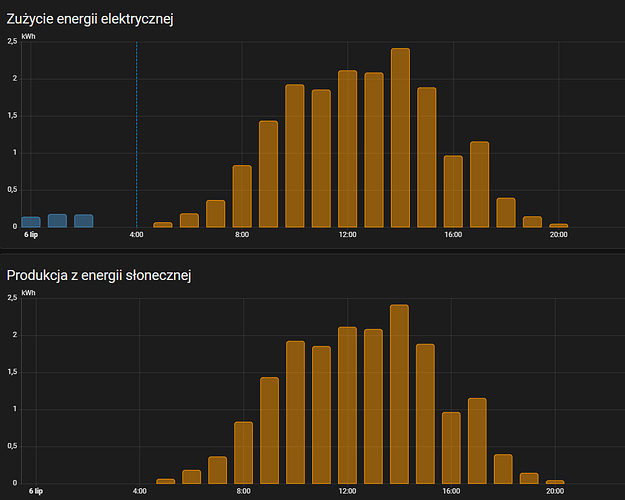Select the 17:00 bar in the Zużycie chart
This screenshot has height=500, width=625.
(480, 185)
